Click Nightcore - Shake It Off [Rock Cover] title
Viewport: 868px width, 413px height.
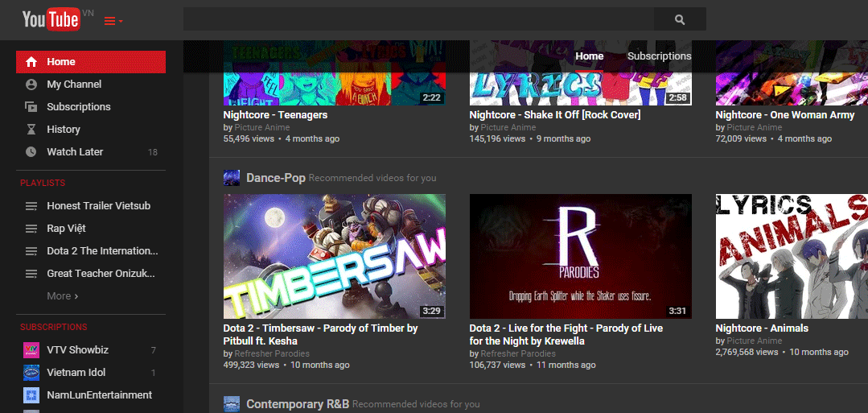(555, 115)
